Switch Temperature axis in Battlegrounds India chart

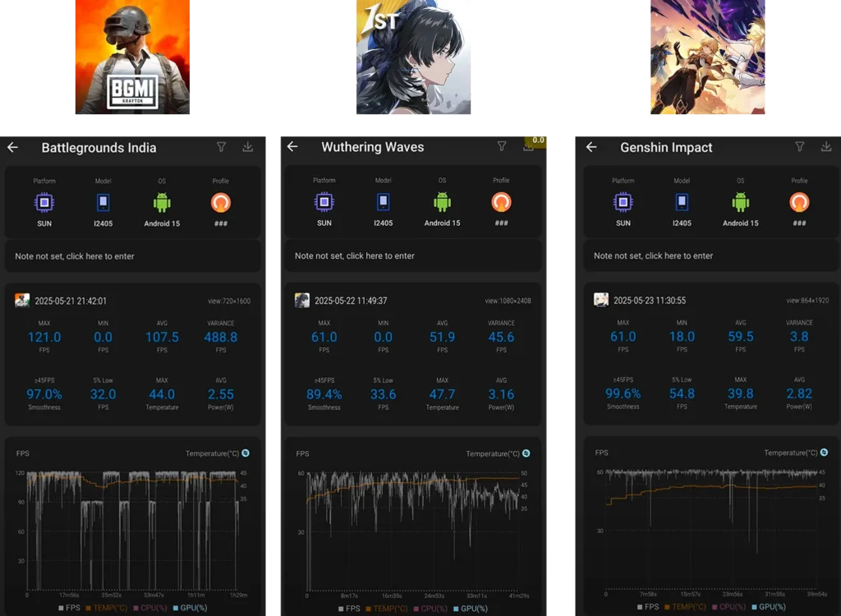(x=246, y=453)
